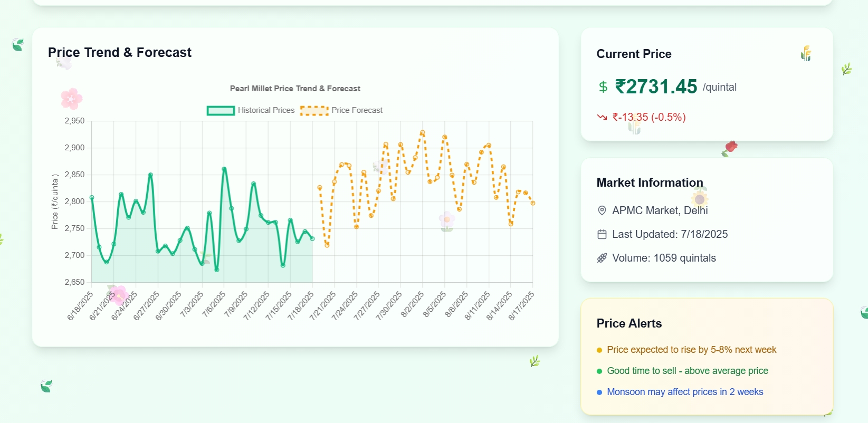Viewport: 868px width, 423px height.
Task: Click yellow bullet of price rise alert
Action: point(599,350)
